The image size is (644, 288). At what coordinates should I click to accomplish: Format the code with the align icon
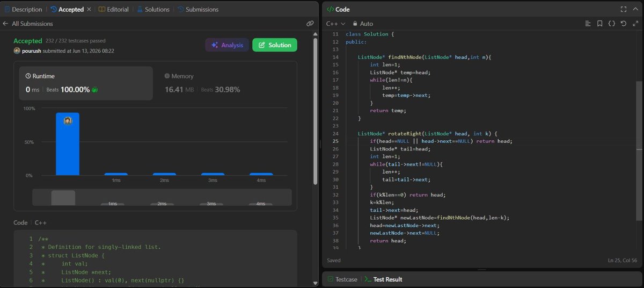click(x=588, y=24)
